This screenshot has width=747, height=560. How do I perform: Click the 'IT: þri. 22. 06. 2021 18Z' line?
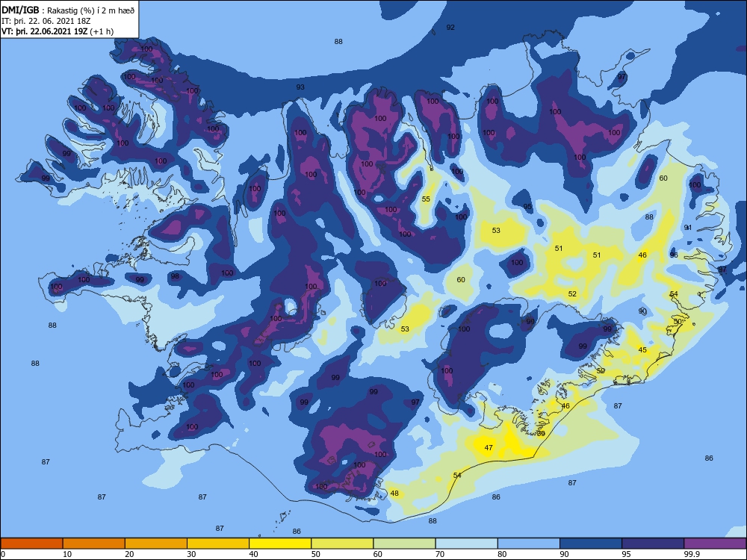46,21
